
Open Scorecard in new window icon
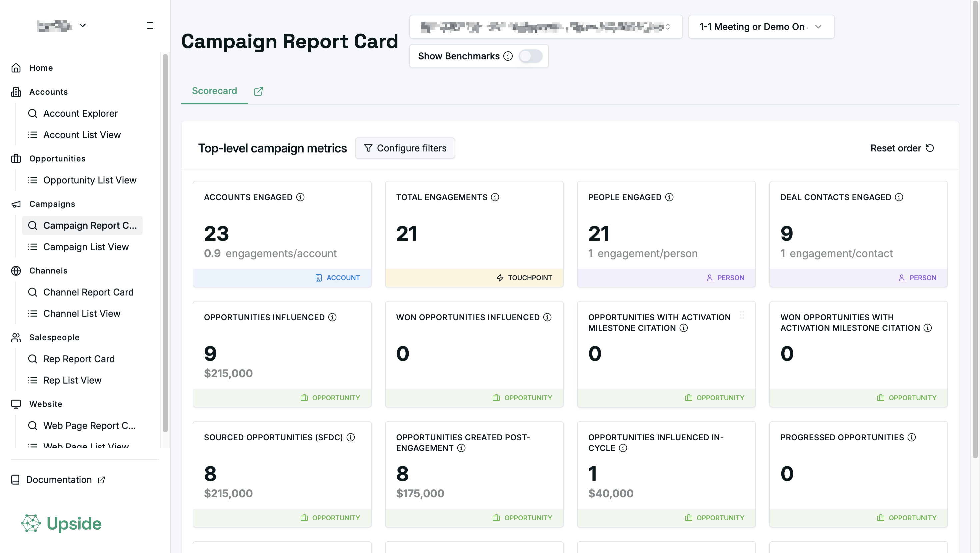coord(258,91)
